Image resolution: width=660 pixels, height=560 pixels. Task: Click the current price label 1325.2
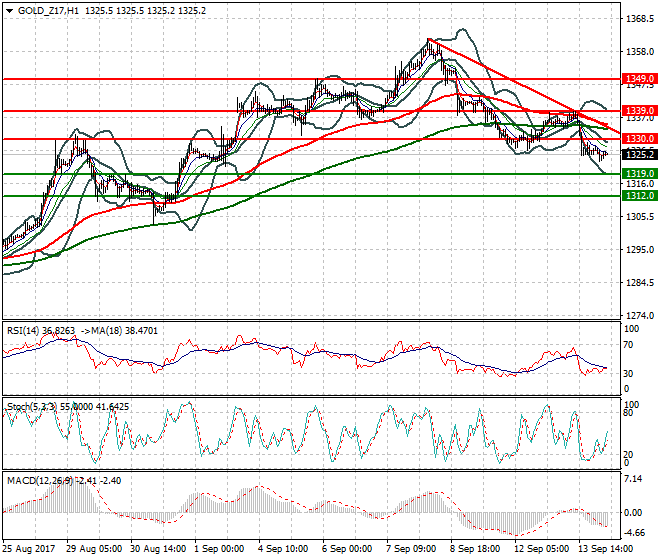(x=639, y=155)
